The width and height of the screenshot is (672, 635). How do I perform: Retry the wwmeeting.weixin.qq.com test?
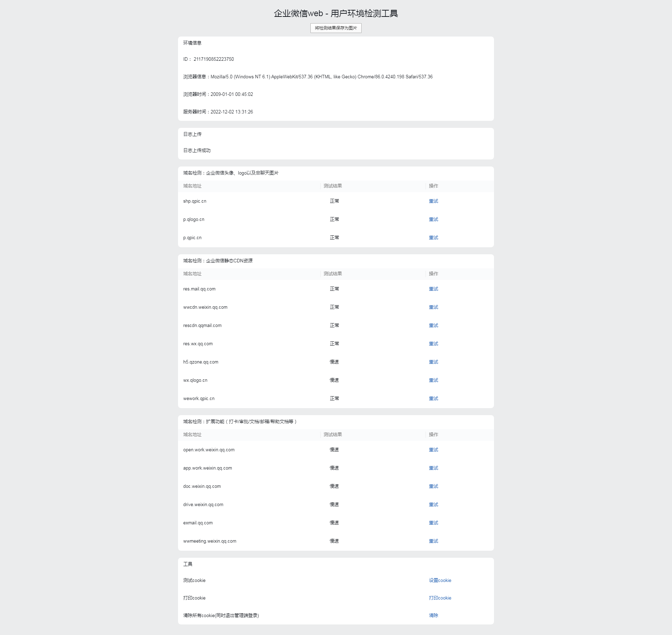[433, 541]
